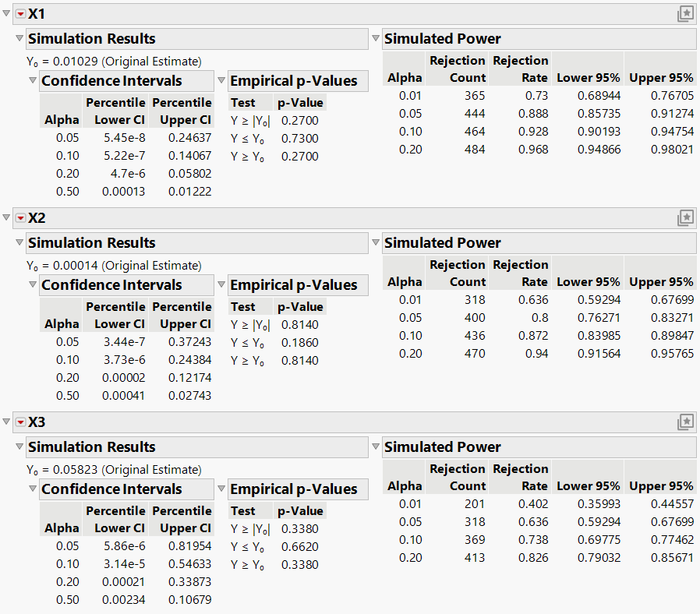Image resolution: width=700 pixels, height=614 pixels.
Task: Click the star bookmark icon for X1
Action: 686,13
